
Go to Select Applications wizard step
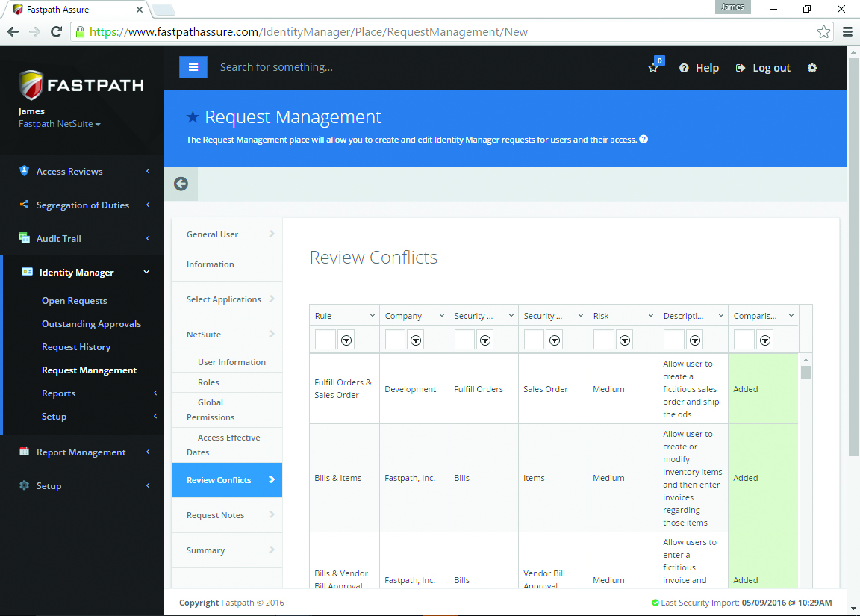tap(227, 299)
